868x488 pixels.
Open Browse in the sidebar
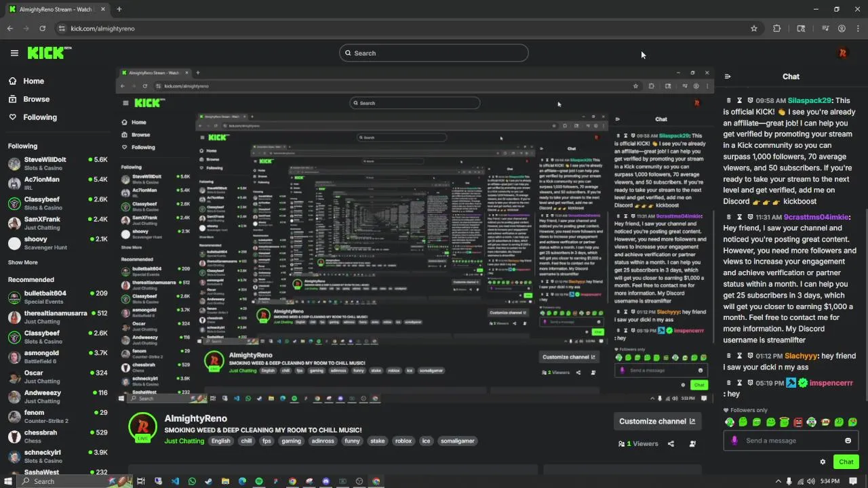click(30, 99)
